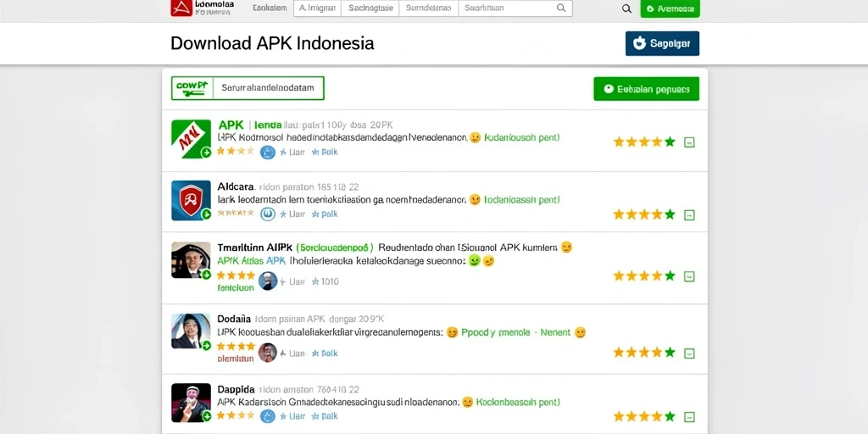This screenshot has height=434, width=868.
Task: Click the right-side star rating in Dodaila row
Action: pos(644,352)
